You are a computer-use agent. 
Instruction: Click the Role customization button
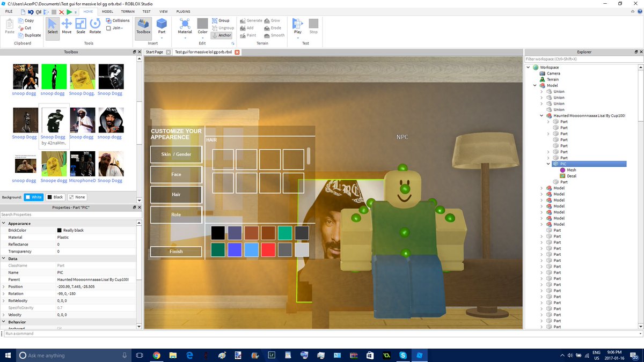176,215
